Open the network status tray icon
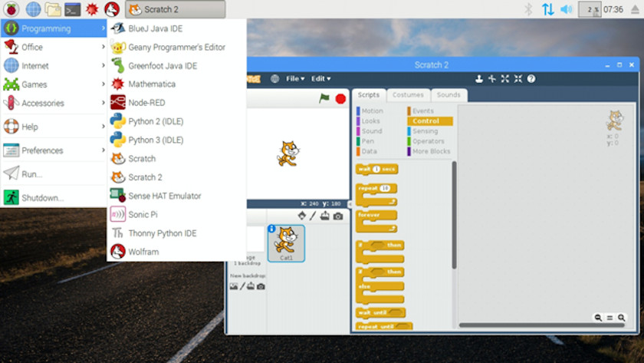Viewport: 644px width, 363px height. pyautogui.click(x=547, y=9)
